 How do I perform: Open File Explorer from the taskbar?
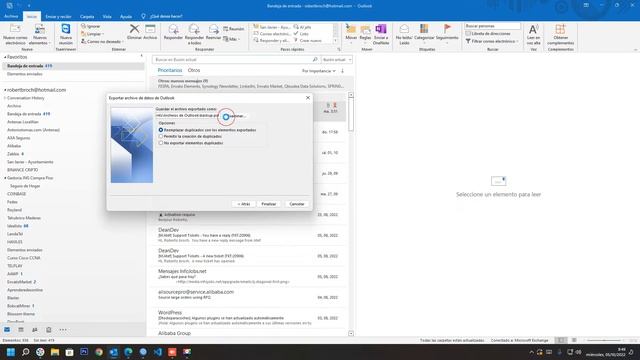[55, 352]
